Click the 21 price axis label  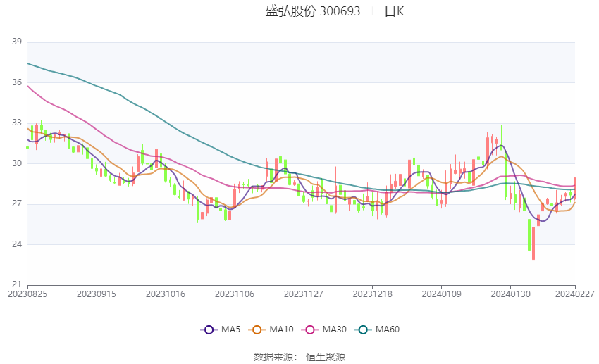point(17,284)
